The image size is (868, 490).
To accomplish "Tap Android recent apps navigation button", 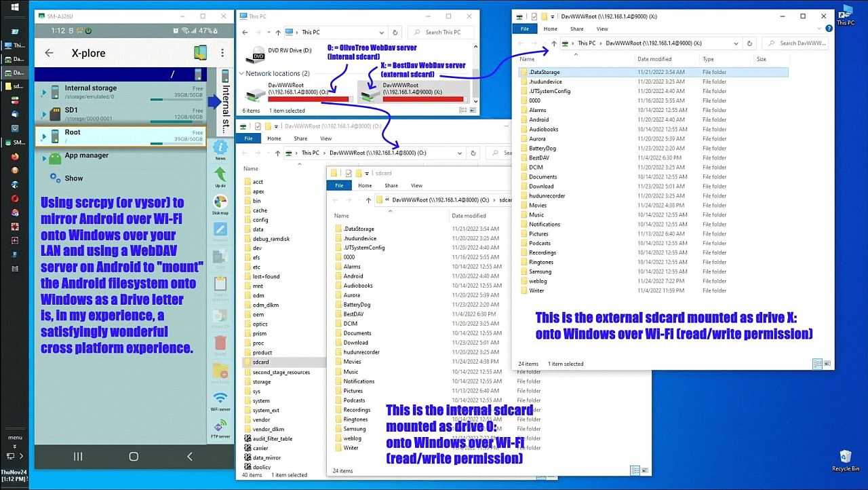I will click(78, 456).
